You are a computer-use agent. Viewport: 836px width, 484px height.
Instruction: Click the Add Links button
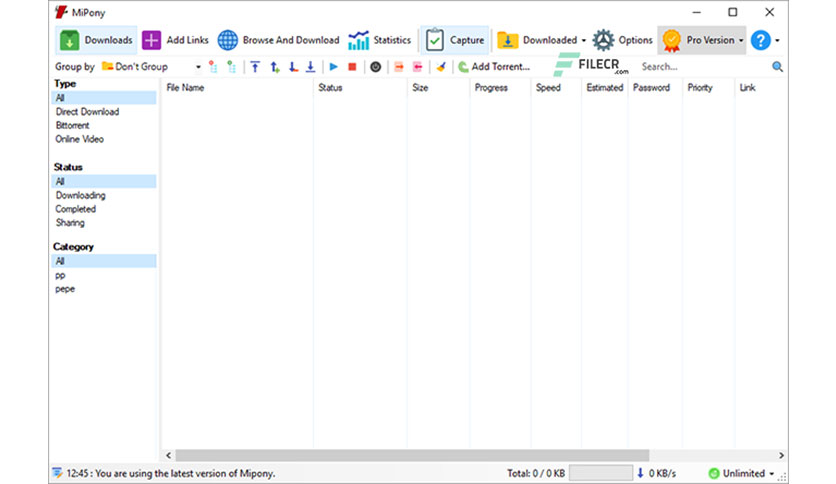175,40
